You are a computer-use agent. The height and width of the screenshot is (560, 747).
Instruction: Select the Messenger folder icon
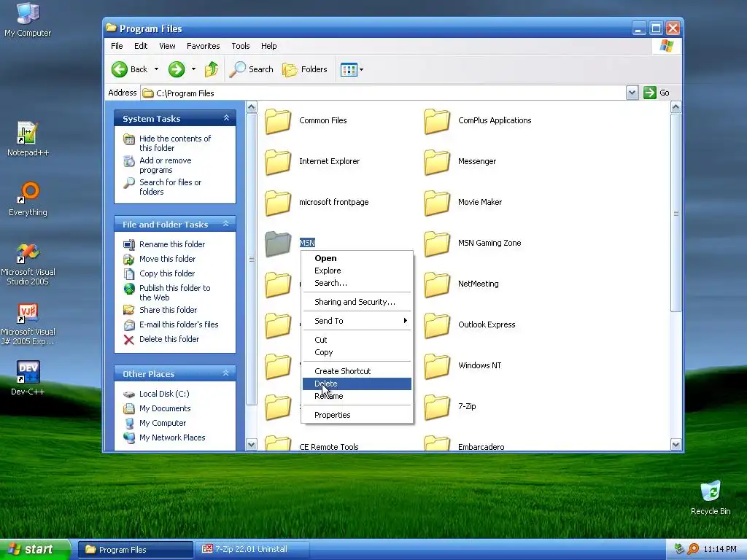[x=437, y=162]
